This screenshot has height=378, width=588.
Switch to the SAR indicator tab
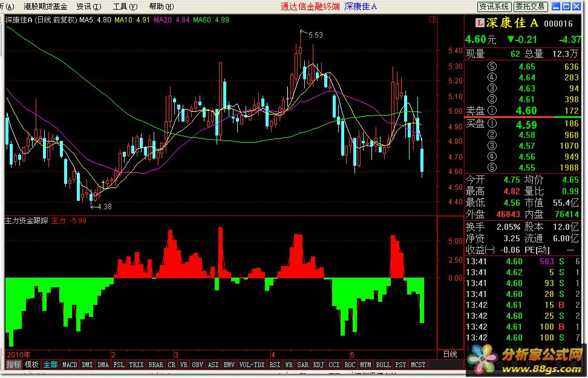click(x=302, y=365)
